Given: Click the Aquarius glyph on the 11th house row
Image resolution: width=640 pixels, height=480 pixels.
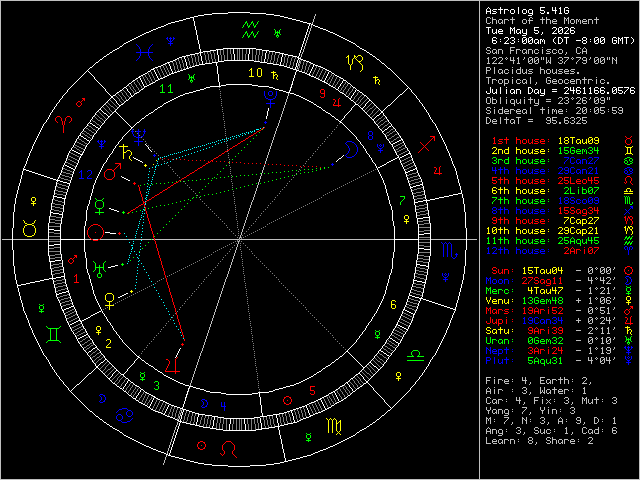Looking at the screenshot, I should pos(629,241).
